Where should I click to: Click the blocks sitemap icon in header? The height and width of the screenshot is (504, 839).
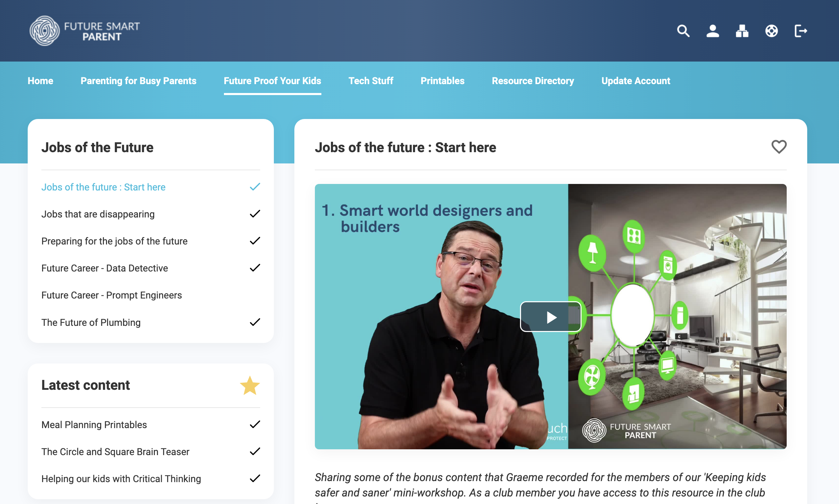(x=742, y=31)
